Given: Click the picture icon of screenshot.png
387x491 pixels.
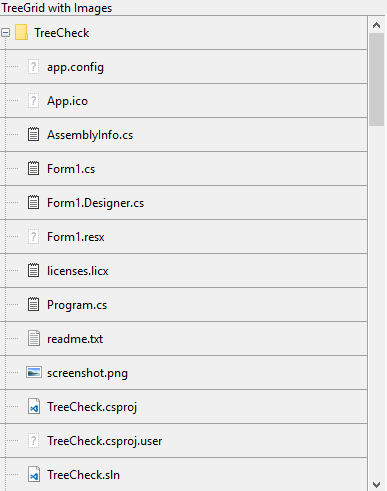Looking at the screenshot, I should point(34,372).
